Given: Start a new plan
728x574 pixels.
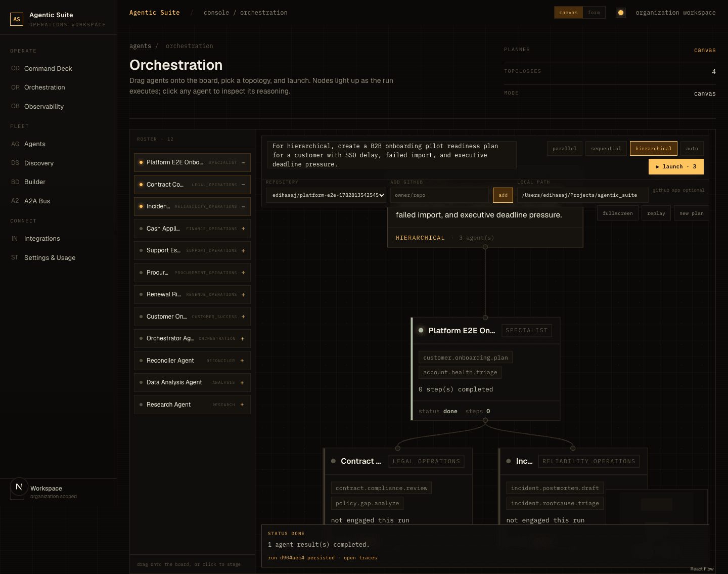Looking at the screenshot, I should pos(692,213).
